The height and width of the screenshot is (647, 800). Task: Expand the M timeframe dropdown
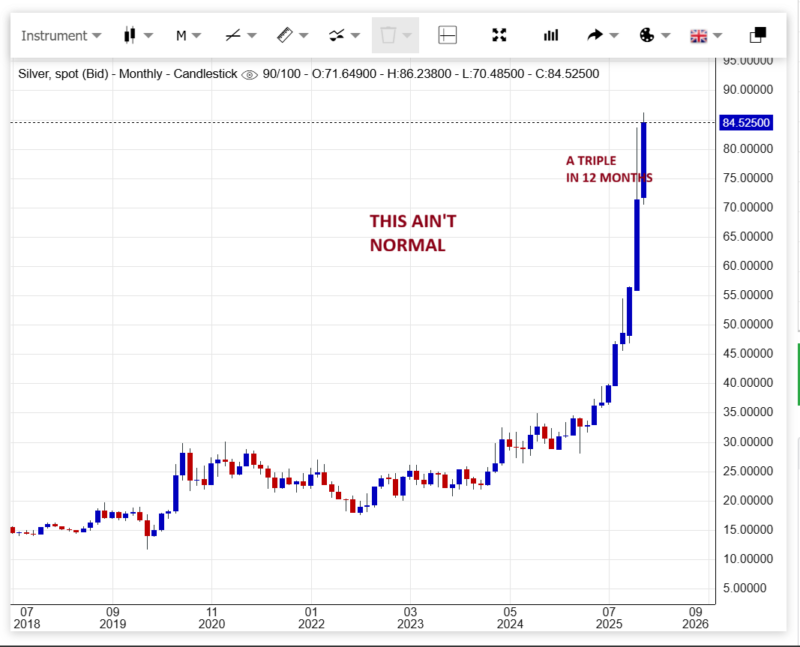pyautogui.click(x=188, y=36)
